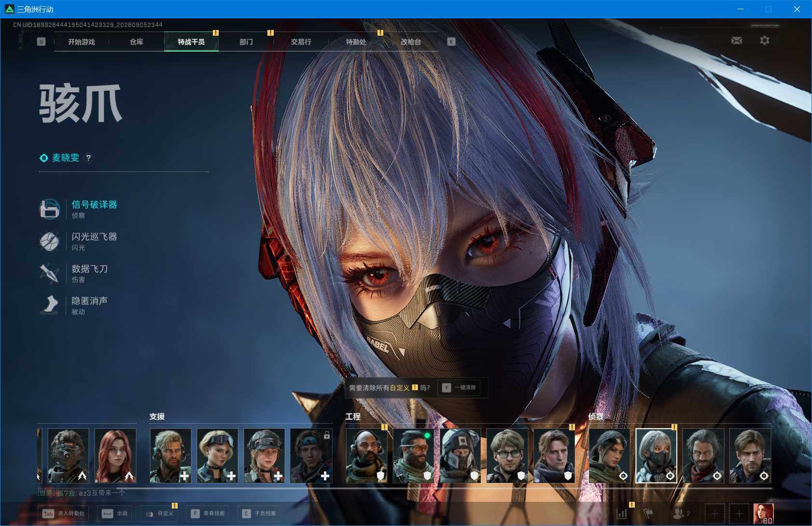Click the 数据飞刀 skill name

point(90,269)
